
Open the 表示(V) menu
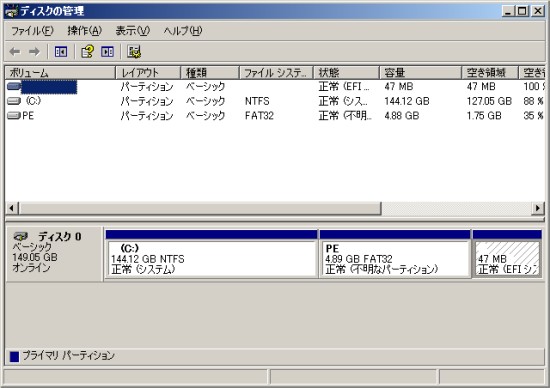coord(133,31)
